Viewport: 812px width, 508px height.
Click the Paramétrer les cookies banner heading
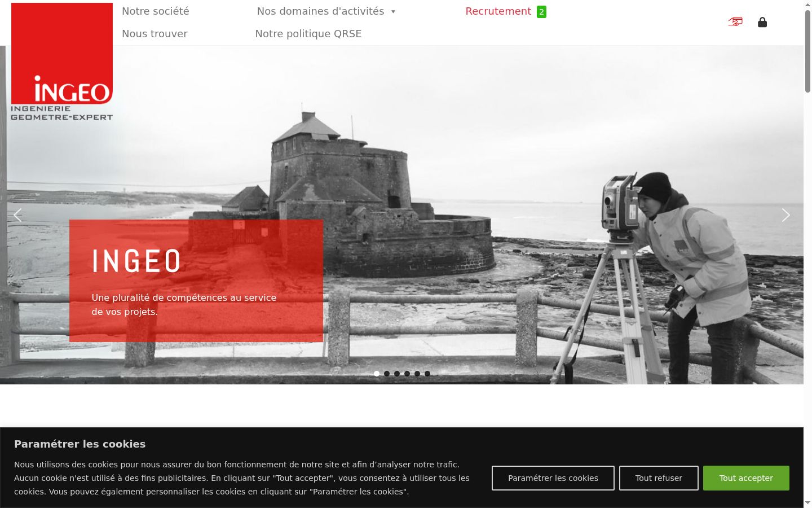(80, 444)
